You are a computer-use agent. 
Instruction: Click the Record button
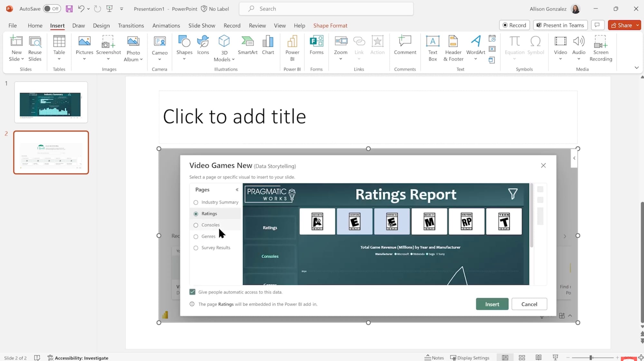(514, 25)
